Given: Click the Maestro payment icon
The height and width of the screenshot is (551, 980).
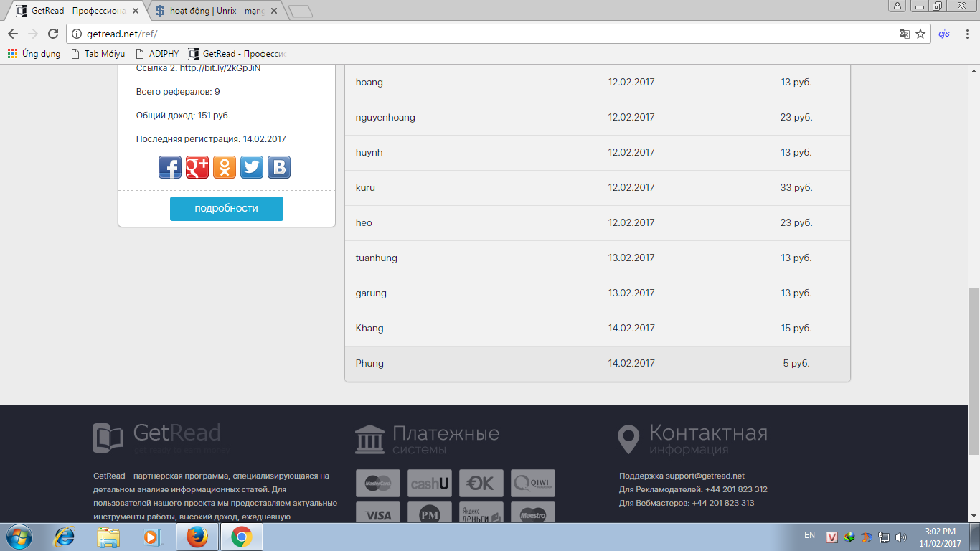Looking at the screenshot, I should 533,512.
